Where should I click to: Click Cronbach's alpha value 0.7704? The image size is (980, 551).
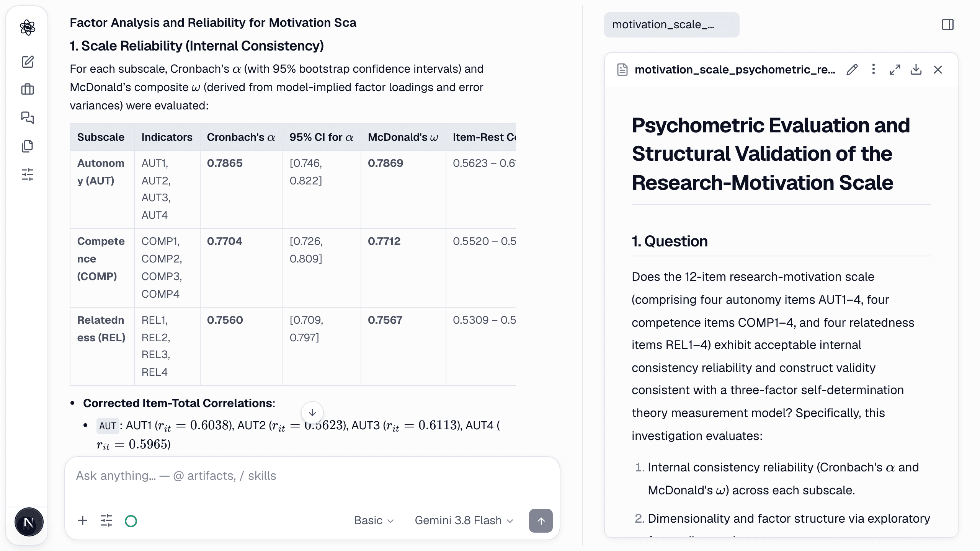click(x=225, y=241)
